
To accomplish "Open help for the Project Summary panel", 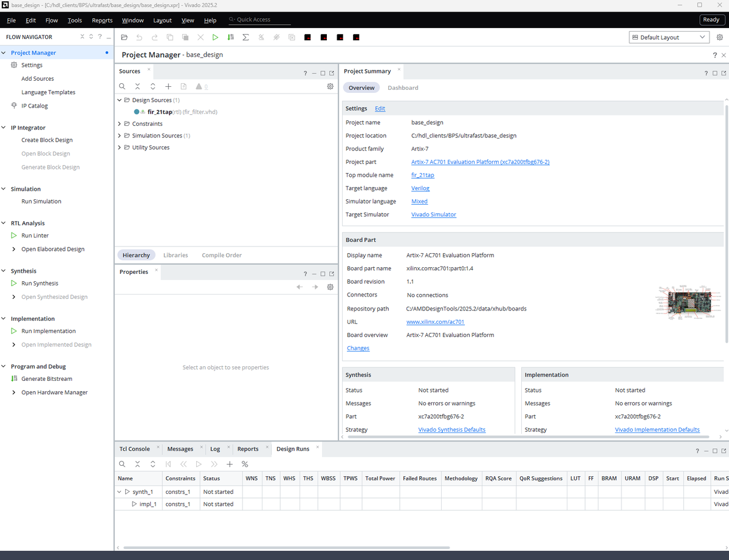I will pos(706,73).
